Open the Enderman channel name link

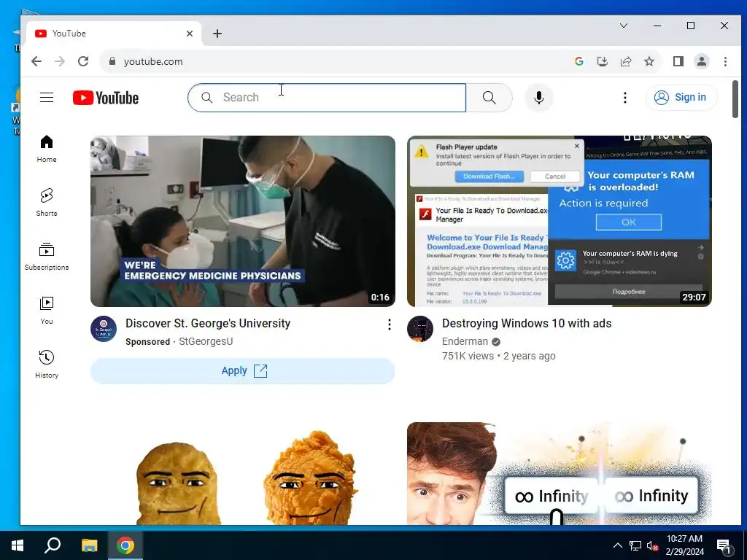click(x=465, y=341)
